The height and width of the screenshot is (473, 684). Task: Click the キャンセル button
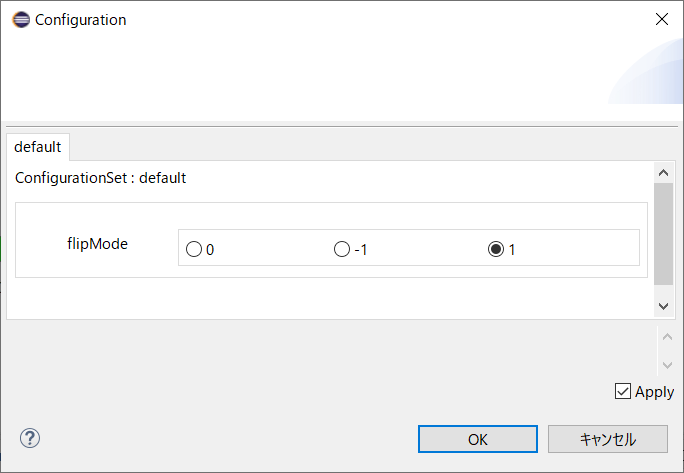tap(608, 439)
